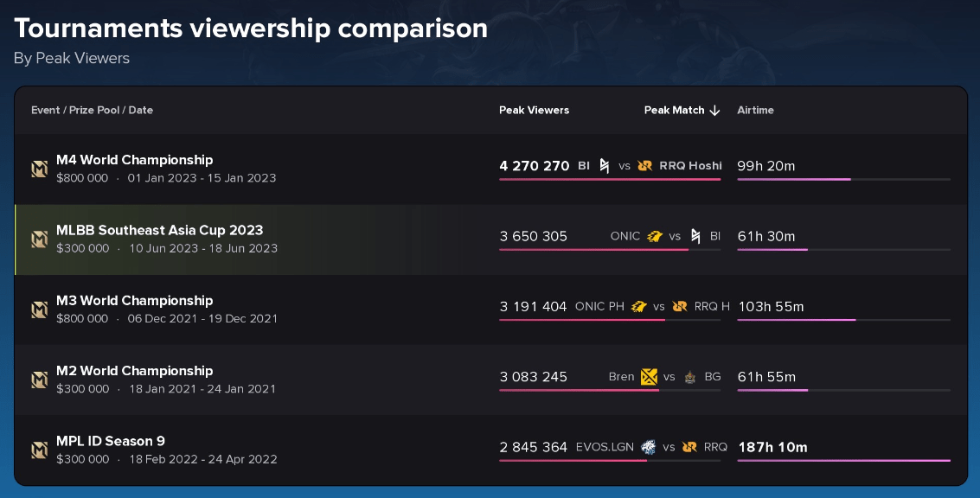Open the MLBB Southeast Asia Cup 2023 link
The height and width of the screenshot is (498, 980).
click(159, 230)
